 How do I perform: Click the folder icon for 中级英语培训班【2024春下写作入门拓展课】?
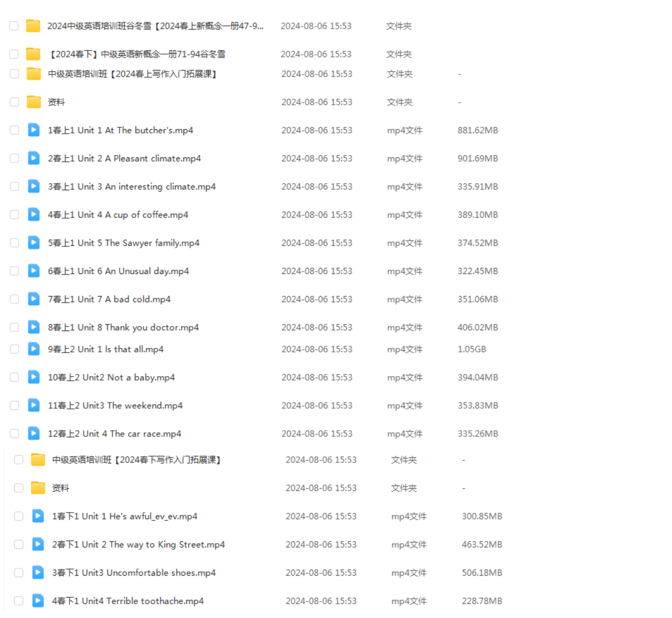38,460
